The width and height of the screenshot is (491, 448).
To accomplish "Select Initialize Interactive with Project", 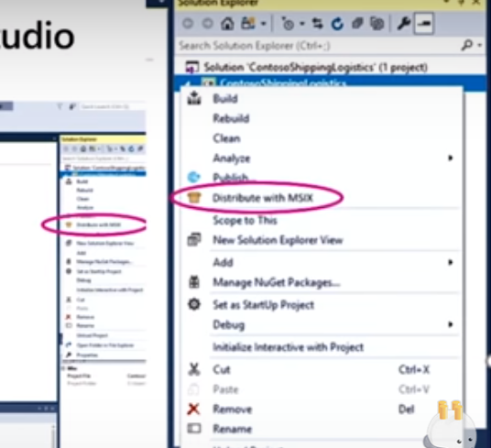I will (x=289, y=347).
